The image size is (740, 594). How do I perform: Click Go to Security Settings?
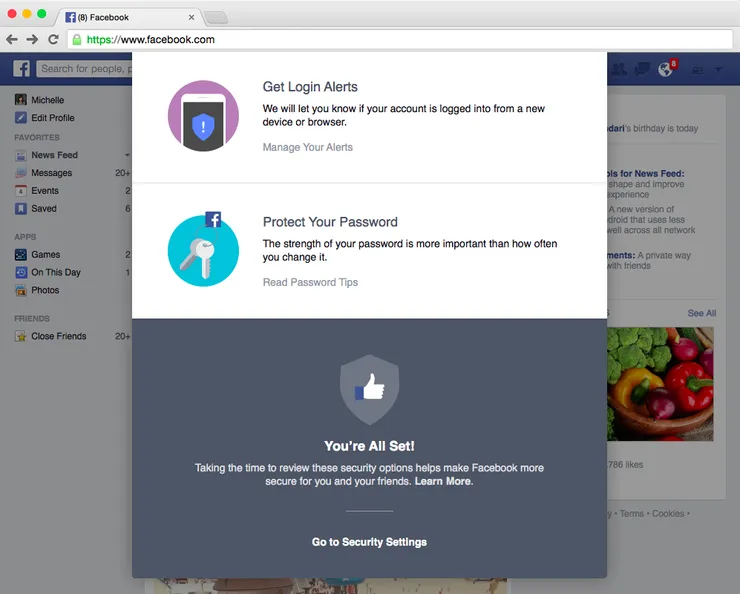tap(369, 542)
